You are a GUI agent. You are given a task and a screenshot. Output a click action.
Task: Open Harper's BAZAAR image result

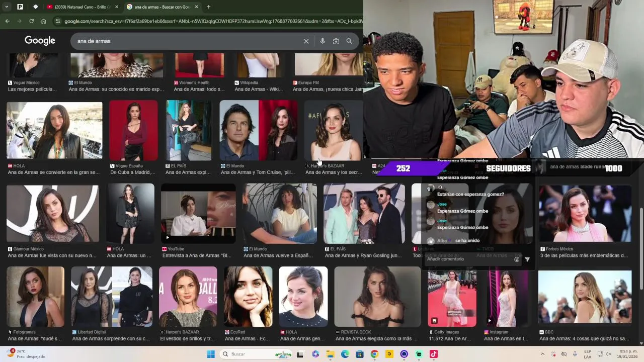(x=334, y=130)
